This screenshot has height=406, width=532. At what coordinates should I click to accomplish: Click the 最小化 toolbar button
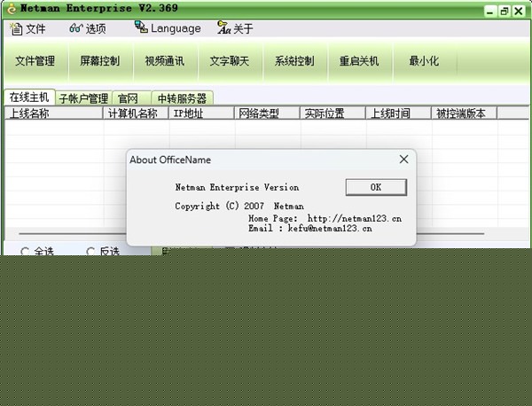(424, 61)
